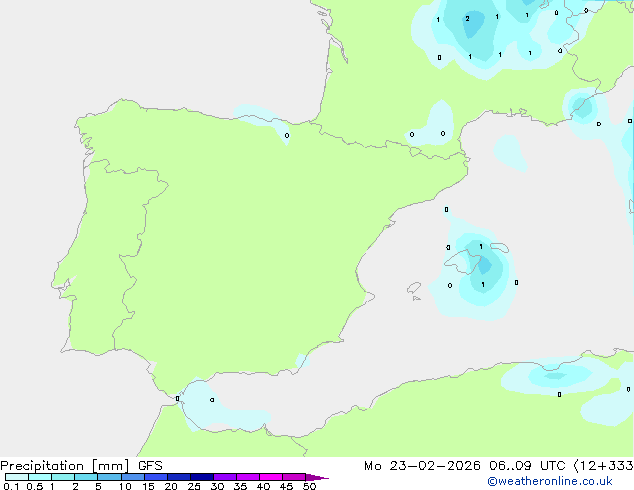Click the 30–35 mm purple legend swatch
Image resolution: width=634 pixels, height=490 pixels.
[x=225, y=477]
